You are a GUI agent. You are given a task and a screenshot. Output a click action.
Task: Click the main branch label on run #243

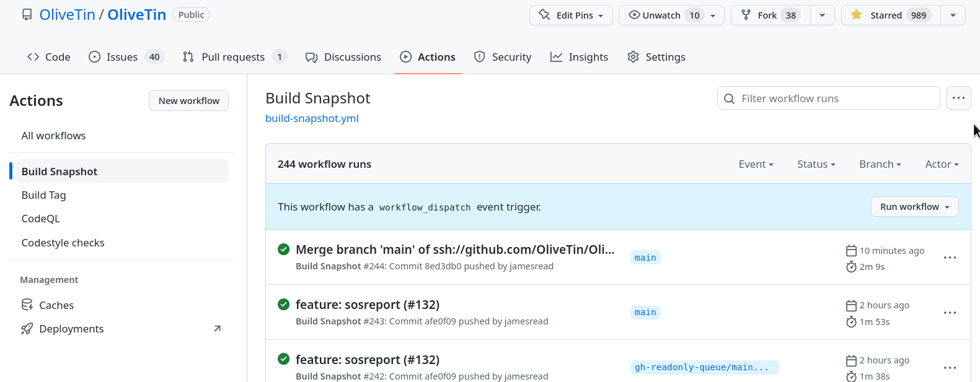(x=645, y=313)
